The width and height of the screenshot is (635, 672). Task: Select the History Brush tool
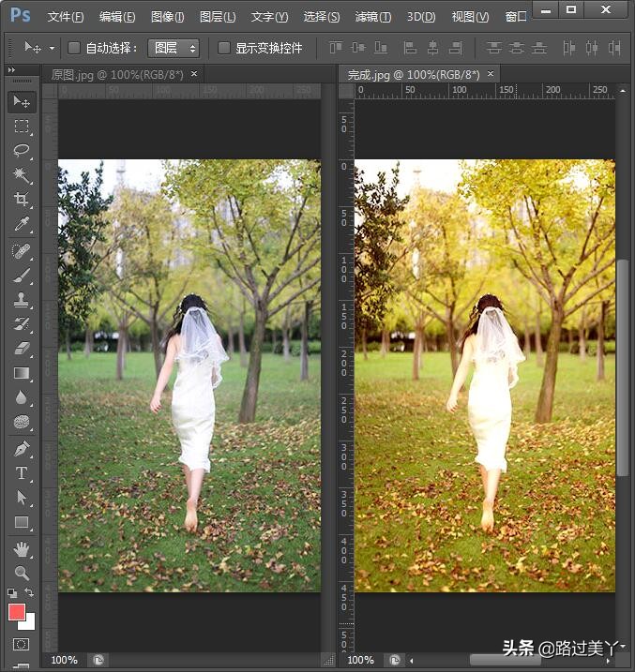[x=21, y=323]
